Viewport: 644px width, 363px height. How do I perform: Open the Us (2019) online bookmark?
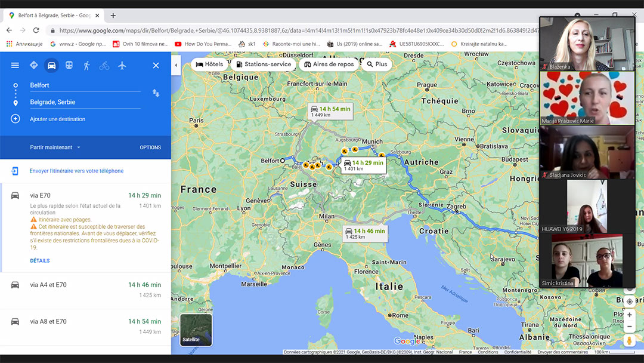(x=355, y=44)
